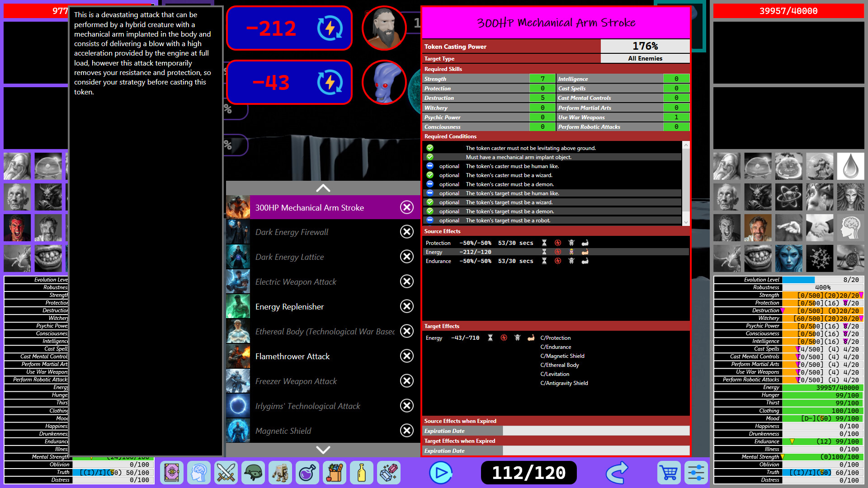
Task: Select the purple potion flask icon
Action: [x=307, y=473]
